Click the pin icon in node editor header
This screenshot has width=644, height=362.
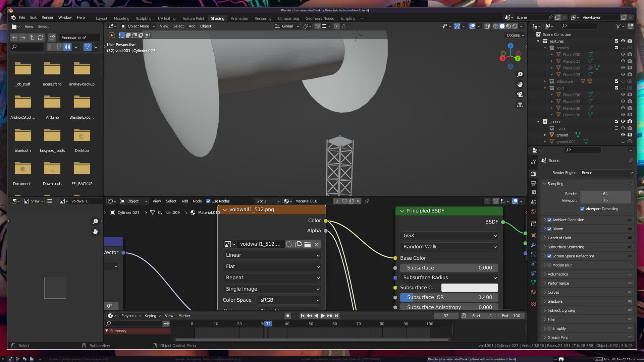tap(367, 201)
